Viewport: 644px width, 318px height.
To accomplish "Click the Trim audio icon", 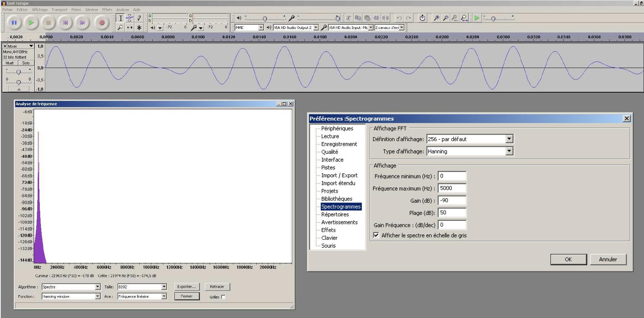I will tap(376, 18).
